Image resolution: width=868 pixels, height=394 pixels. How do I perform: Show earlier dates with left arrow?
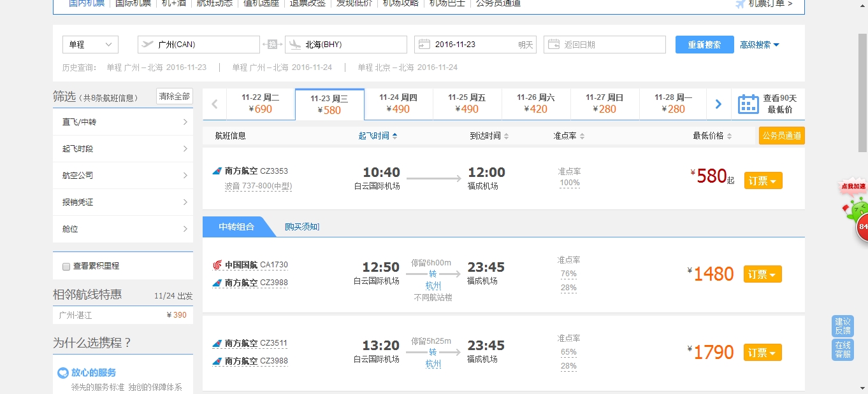click(215, 104)
